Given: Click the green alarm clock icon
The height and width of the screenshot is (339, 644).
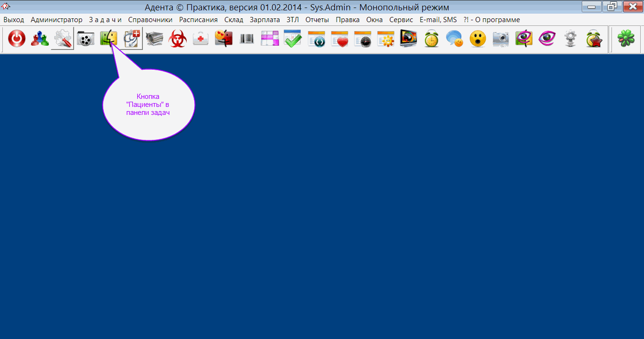Looking at the screenshot, I should pos(431,39).
